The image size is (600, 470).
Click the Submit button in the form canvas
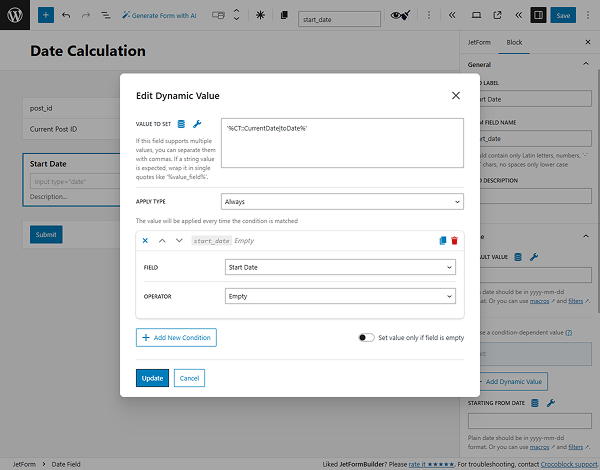tap(46, 235)
